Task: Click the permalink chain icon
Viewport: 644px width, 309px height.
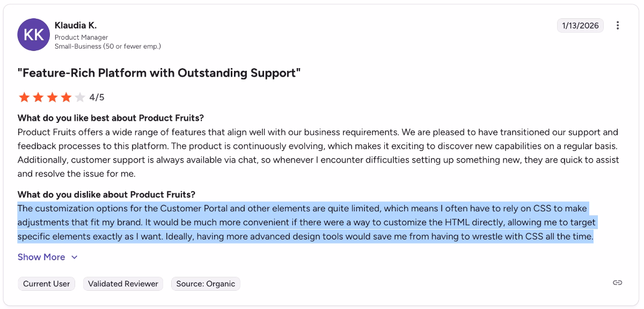Action: [x=617, y=283]
